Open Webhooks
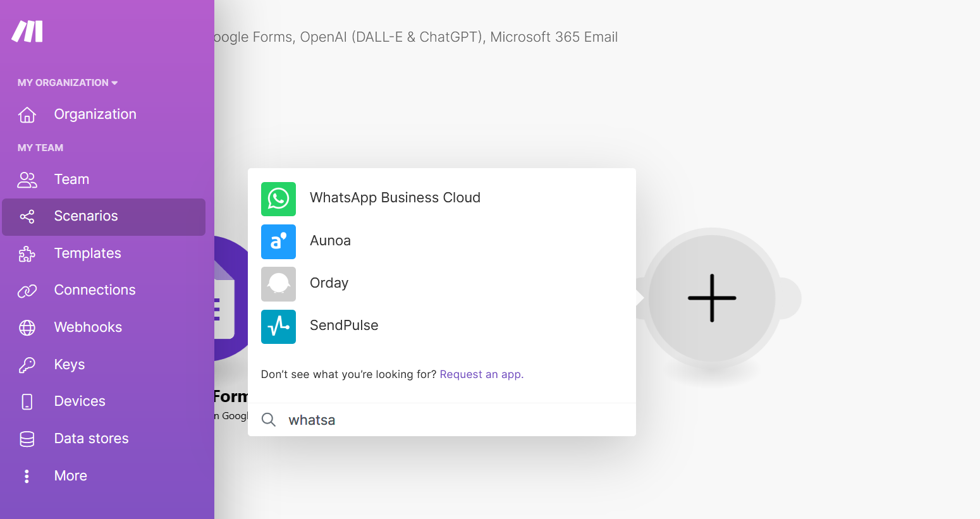 tap(88, 327)
